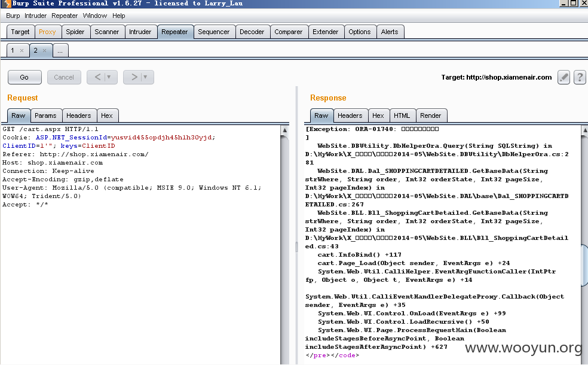The width and height of the screenshot is (588, 365).
Task: Click the 'Host: shop.xiamenair.com' header line
Action: coord(53,163)
